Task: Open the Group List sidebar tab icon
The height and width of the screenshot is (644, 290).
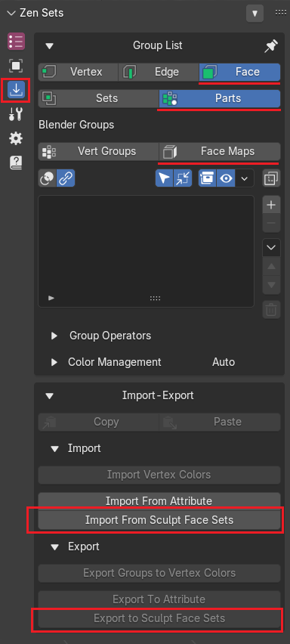Action: click(x=16, y=42)
